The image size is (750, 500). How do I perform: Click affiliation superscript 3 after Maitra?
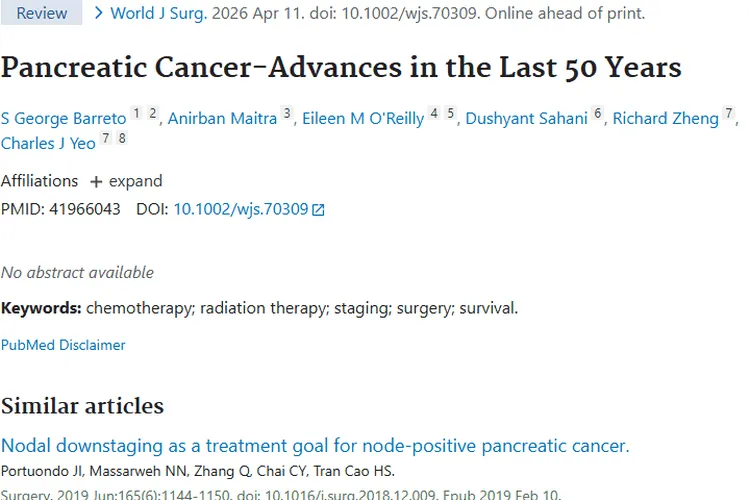[287, 114]
